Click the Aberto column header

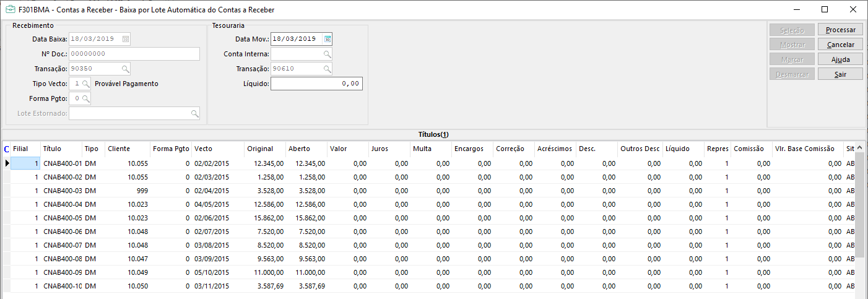(x=306, y=149)
